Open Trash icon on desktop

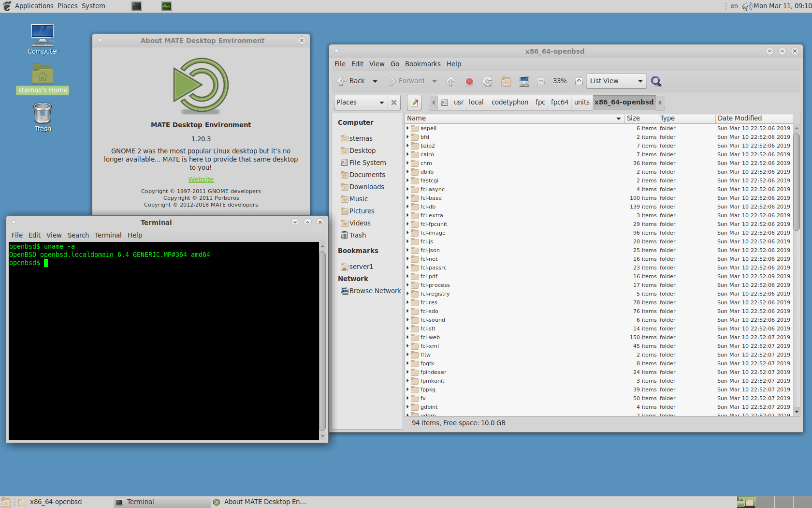(43, 118)
